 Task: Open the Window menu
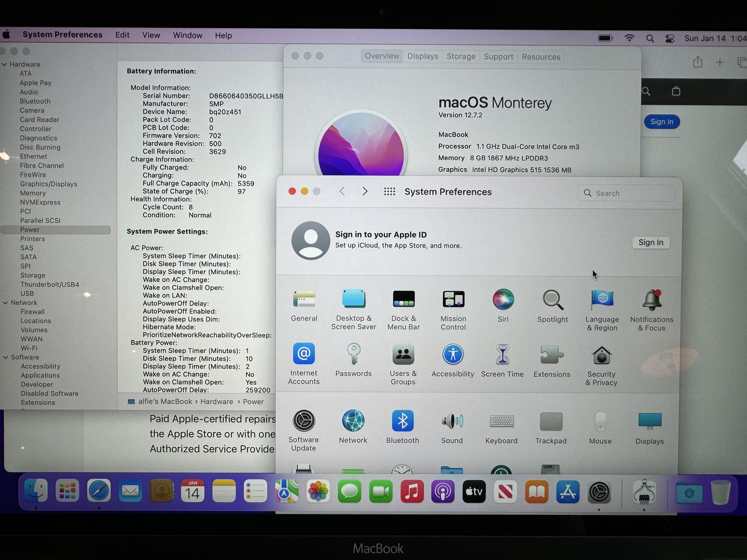click(x=187, y=35)
